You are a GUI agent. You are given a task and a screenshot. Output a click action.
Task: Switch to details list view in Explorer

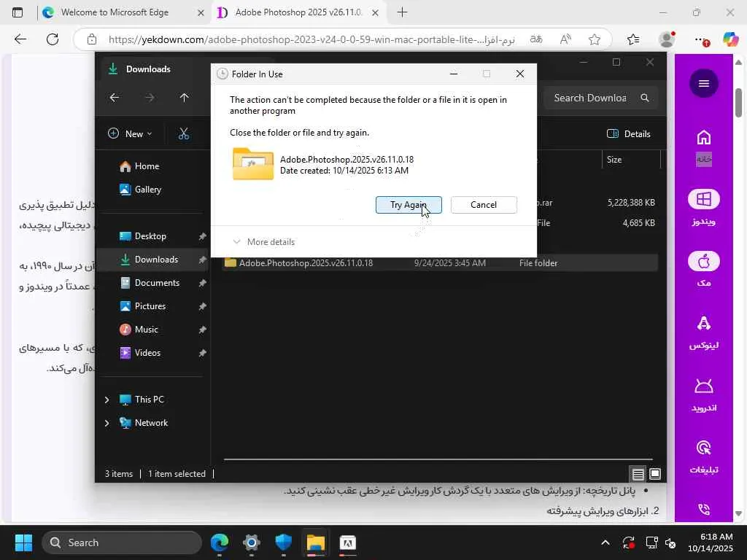click(638, 474)
